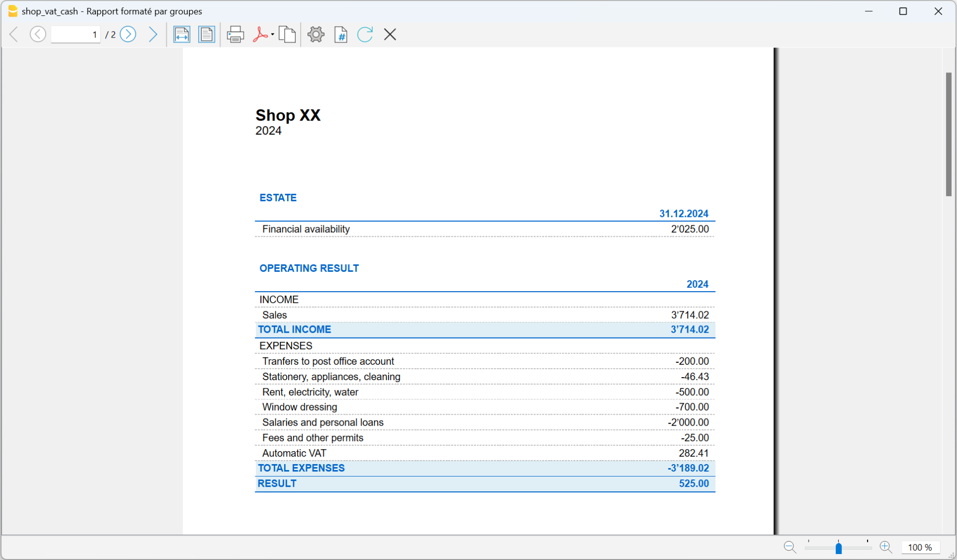Refresh the report preview

365,35
